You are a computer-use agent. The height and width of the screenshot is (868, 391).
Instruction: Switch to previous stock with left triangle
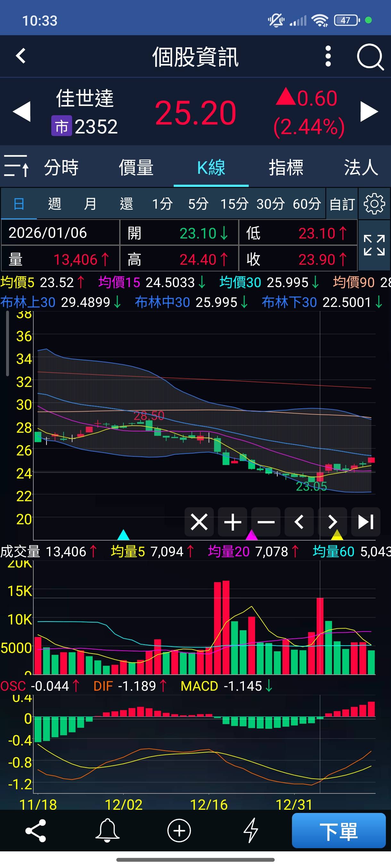coord(22,111)
